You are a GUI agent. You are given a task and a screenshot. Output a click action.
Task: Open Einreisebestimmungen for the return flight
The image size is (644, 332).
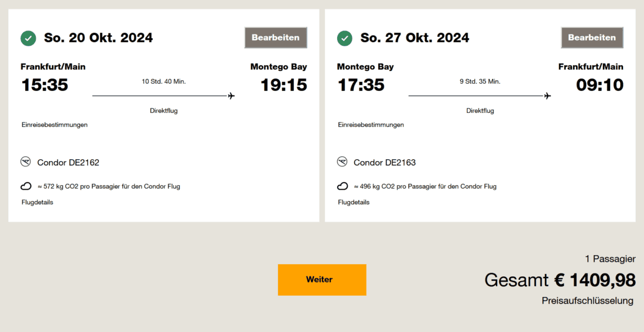coord(371,125)
